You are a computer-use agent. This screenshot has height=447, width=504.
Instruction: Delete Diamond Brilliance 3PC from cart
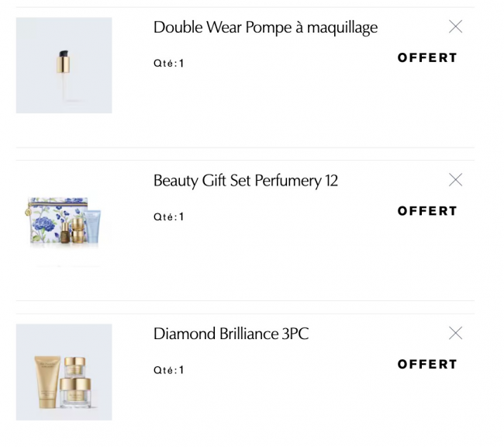[455, 334]
